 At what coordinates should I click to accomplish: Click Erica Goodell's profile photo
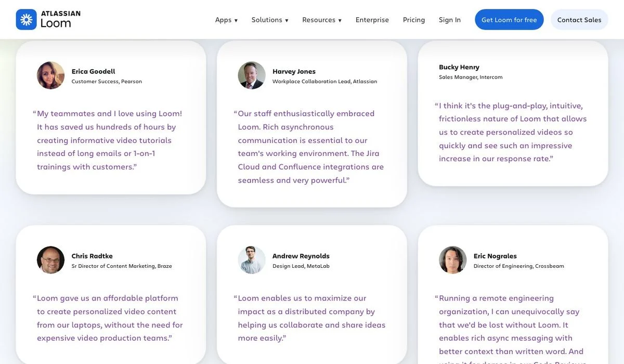pyautogui.click(x=51, y=75)
